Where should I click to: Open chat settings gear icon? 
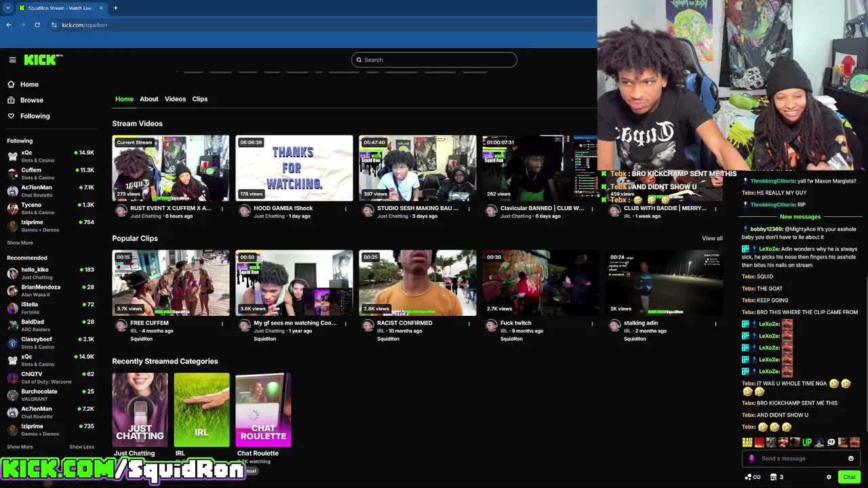(x=829, y=477)
